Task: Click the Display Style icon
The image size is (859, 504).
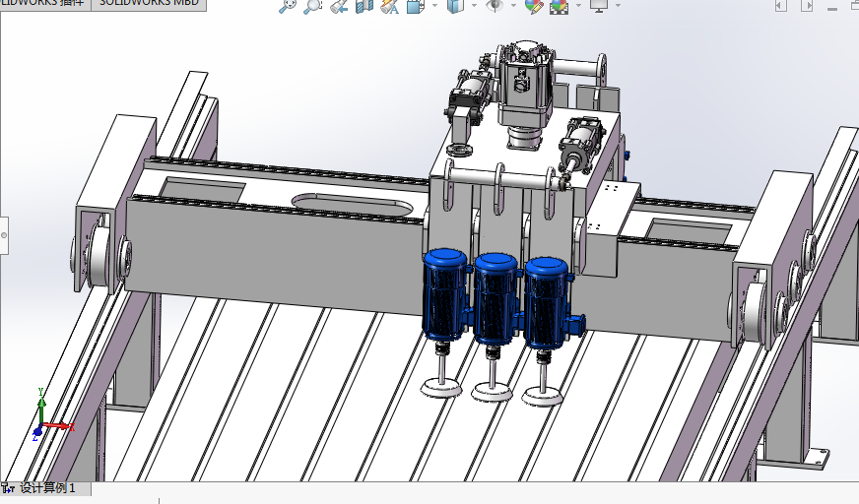Action: point(455,6)
